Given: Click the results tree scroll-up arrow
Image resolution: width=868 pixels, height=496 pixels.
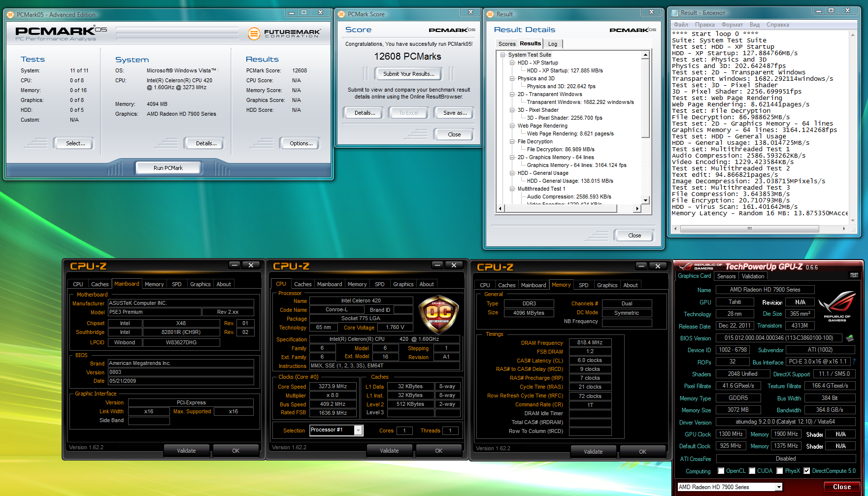Looking at the screenshot, I should pos(645,55).
